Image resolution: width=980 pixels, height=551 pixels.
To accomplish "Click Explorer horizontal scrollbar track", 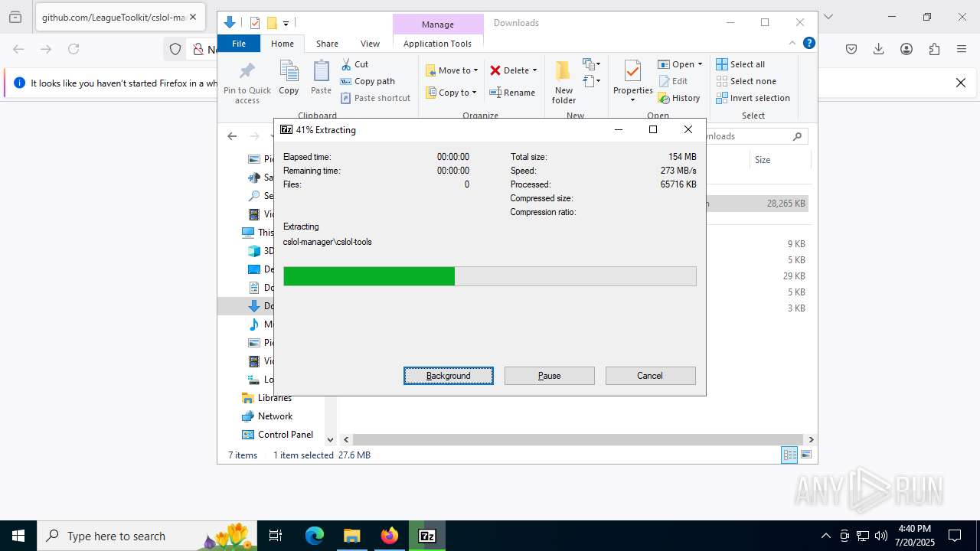I will tap(579, 439).
